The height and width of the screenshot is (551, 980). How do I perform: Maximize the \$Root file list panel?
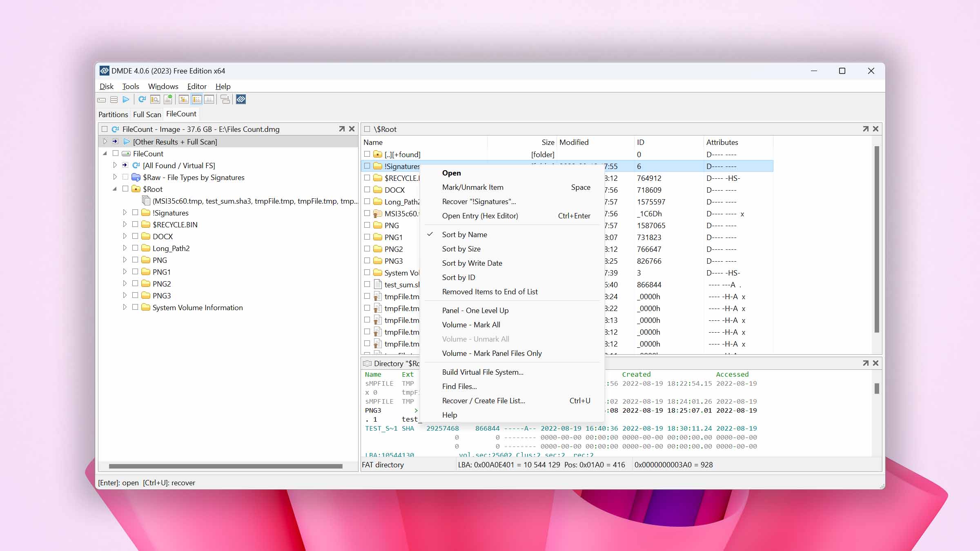866,129
